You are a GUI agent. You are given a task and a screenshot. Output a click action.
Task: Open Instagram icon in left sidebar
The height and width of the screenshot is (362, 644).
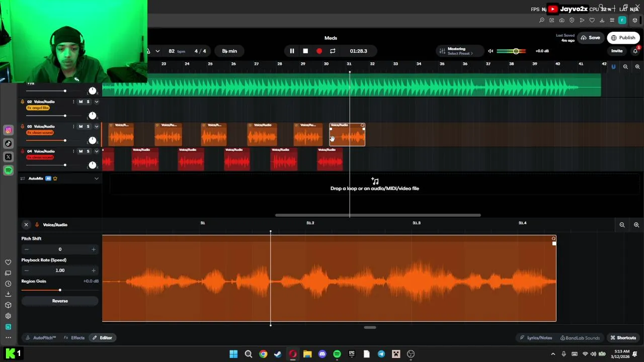[x=8, y=130]
